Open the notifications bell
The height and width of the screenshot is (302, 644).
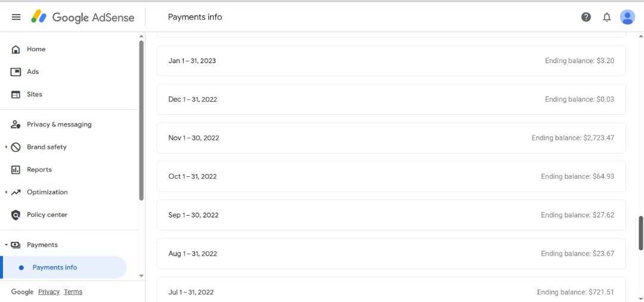(x=607, y=17)
